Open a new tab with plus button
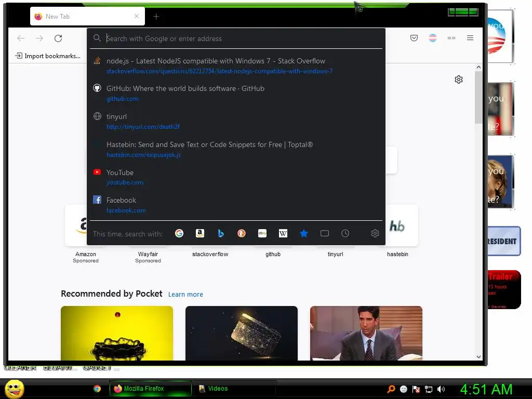This screenshot has height=399, width=532. tap(156, 16)
